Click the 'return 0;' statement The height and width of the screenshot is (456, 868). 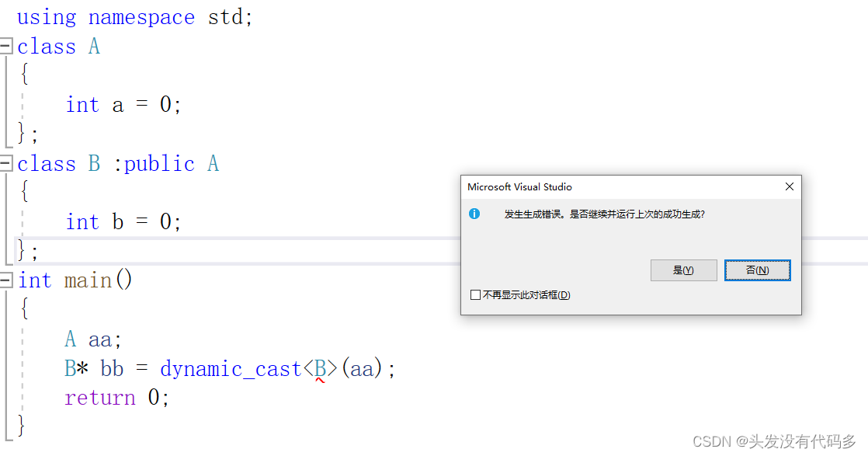116,398
